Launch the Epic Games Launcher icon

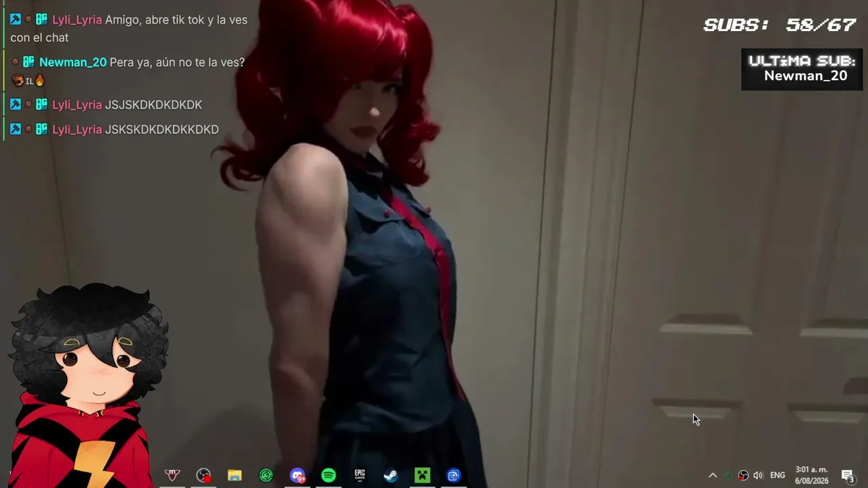pyautogui.click(x=359, y=476)
